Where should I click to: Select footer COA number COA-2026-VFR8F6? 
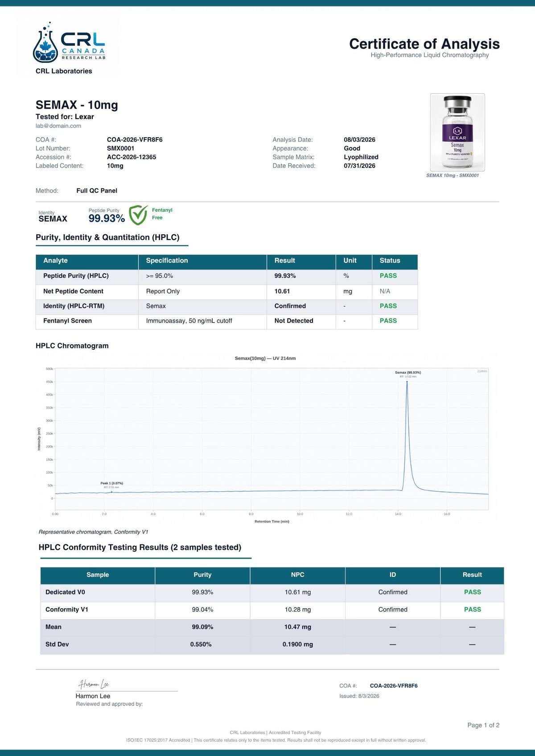[x=394, y=686]
